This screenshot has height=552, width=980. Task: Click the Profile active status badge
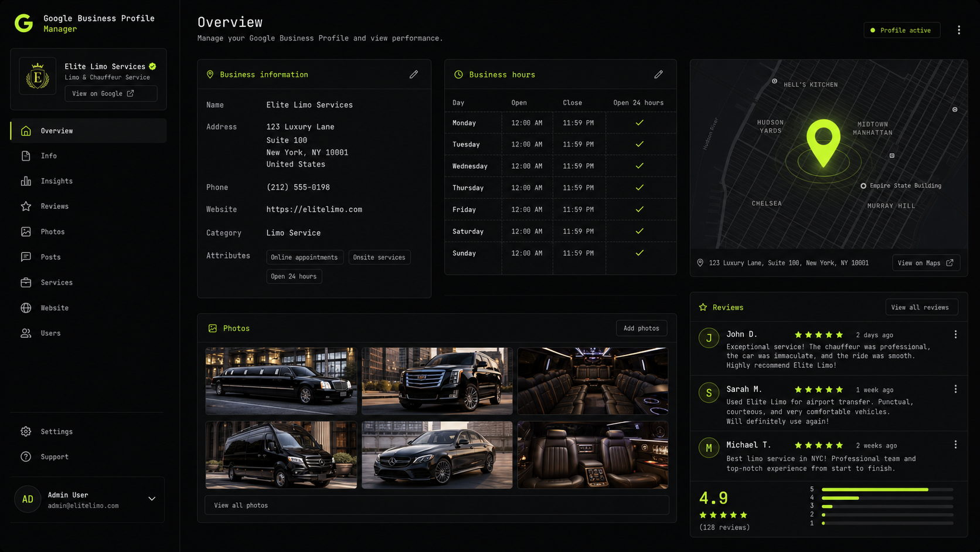pos(901,30)
